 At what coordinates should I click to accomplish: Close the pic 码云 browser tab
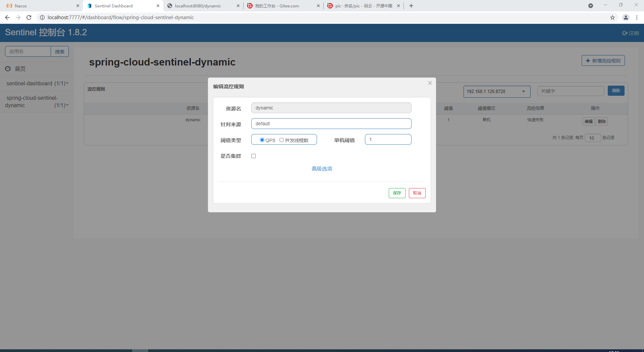(398, 6)
